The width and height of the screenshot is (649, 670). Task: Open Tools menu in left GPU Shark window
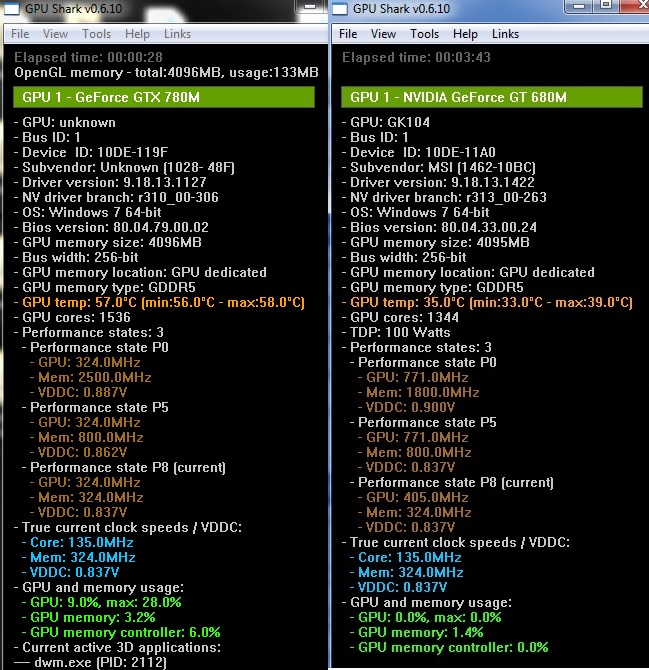97,34
